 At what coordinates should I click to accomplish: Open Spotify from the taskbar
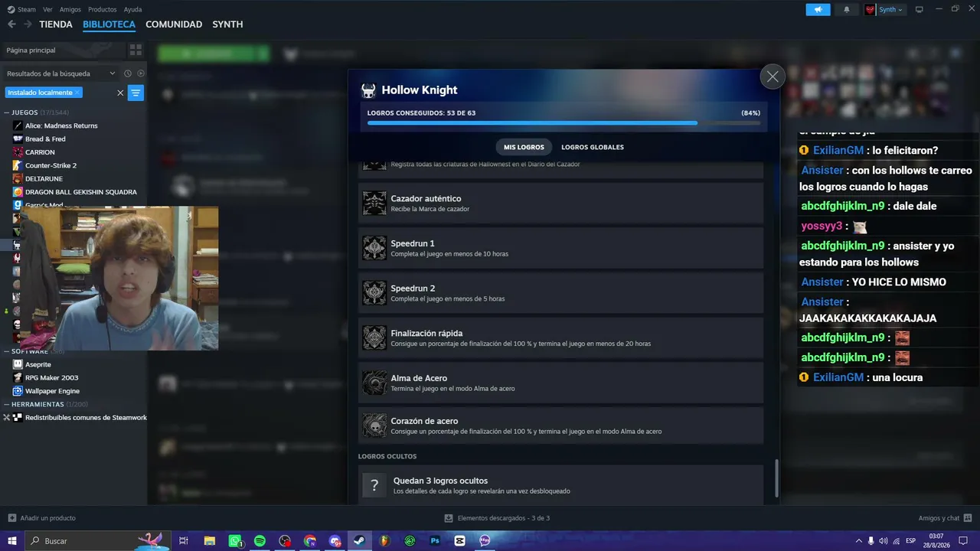point(260,541)
